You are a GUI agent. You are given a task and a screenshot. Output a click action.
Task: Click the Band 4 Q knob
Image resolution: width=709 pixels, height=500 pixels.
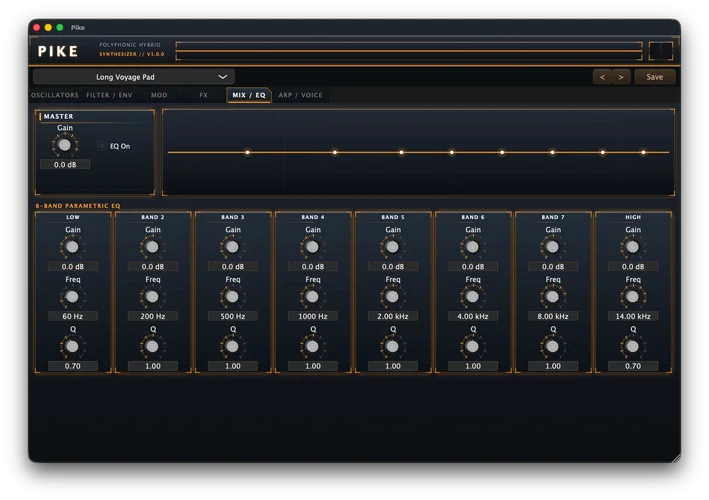click(x=312, y=346)
